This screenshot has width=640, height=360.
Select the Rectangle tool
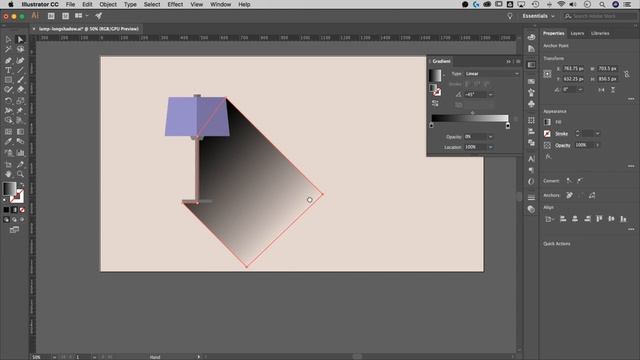[8, 80]
